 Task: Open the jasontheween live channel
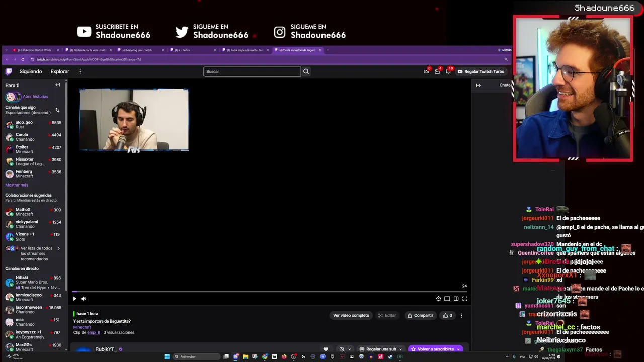(33, 310)
